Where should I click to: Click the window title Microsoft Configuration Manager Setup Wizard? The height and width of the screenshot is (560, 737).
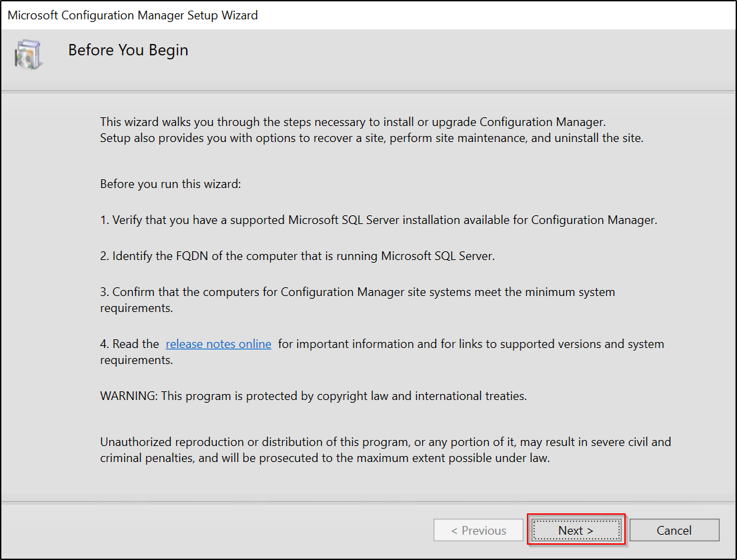pyautogui.click(x=133, y=15)
